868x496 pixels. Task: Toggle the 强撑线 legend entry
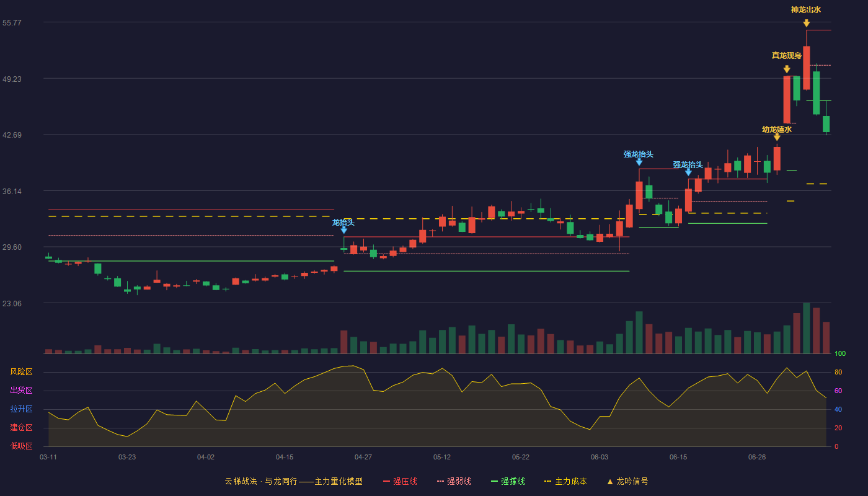[x=508, y=481]
